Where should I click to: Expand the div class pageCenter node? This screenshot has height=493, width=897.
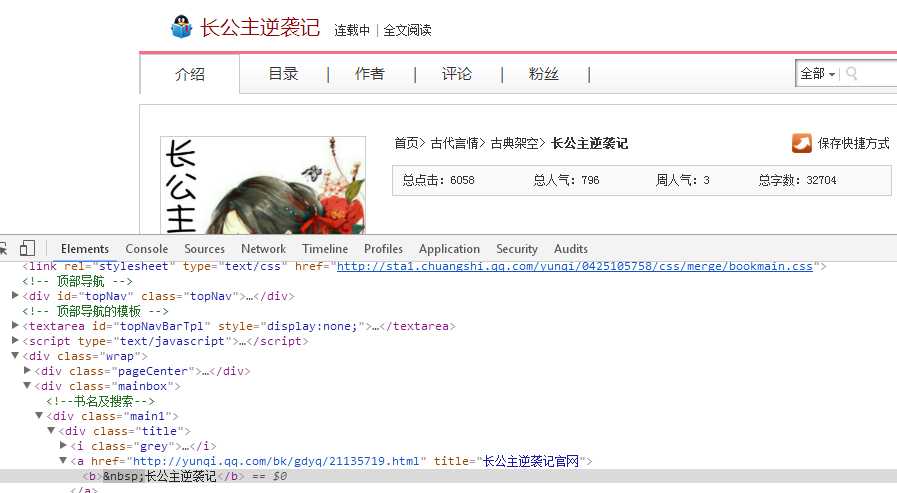point(27,371)
